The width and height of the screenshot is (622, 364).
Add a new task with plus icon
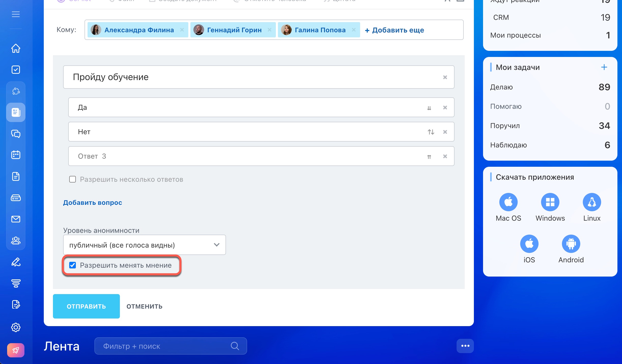coord(604,67)
